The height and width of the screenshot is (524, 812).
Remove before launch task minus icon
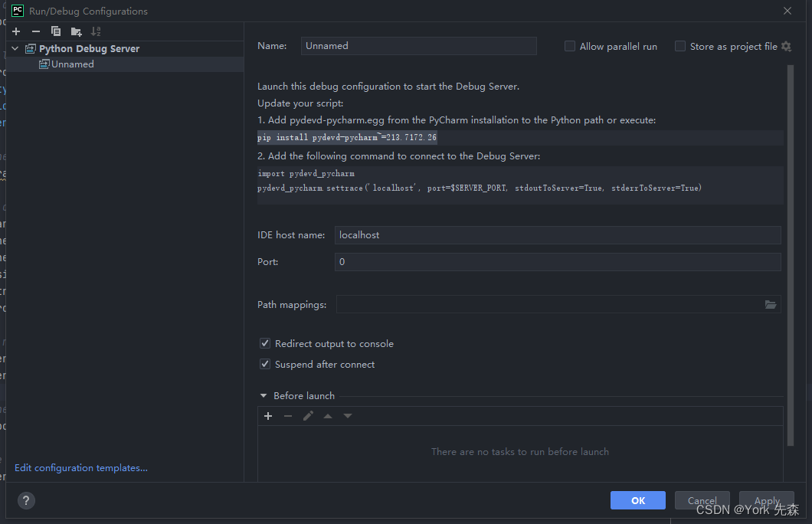click(288, 416)
